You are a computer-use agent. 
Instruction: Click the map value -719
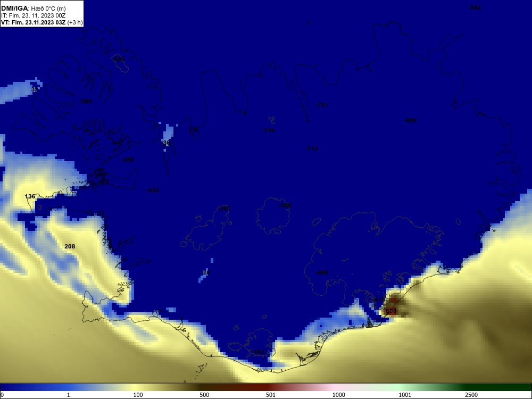(x=268, y=131)
